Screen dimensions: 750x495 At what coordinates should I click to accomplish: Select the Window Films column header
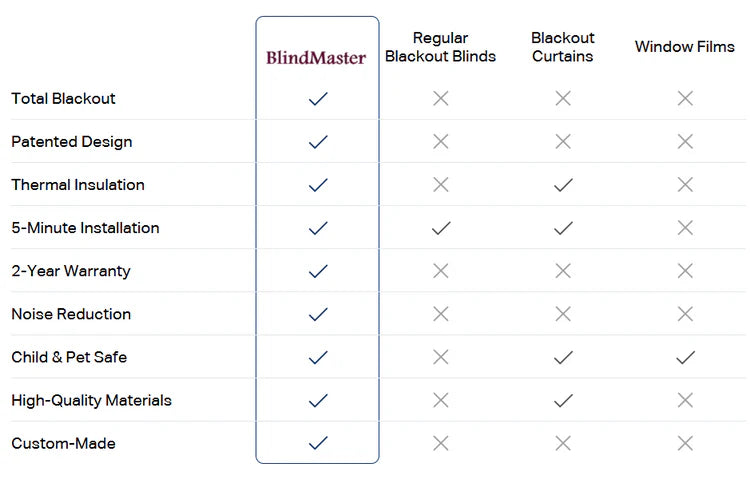[x=685, y=47]
